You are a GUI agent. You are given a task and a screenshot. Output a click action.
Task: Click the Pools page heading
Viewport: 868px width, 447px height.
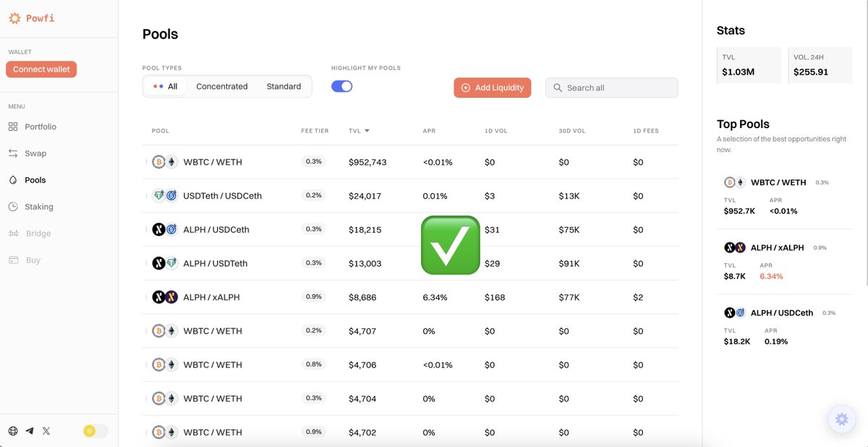pyautogui.click(x=160, y=34)
